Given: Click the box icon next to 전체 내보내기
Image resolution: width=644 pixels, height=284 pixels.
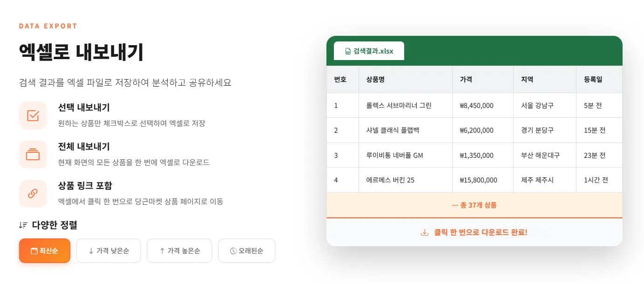Looking at the screenshot, I should [32, 155].
